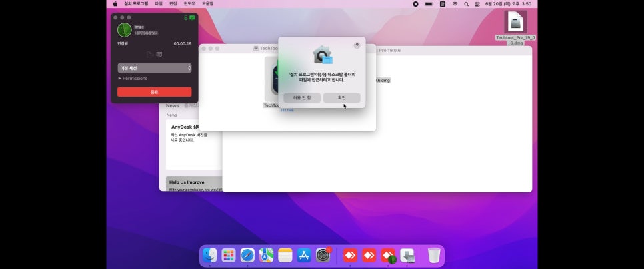Click the red 종료 button in AnyDesk

pos(155,92)
